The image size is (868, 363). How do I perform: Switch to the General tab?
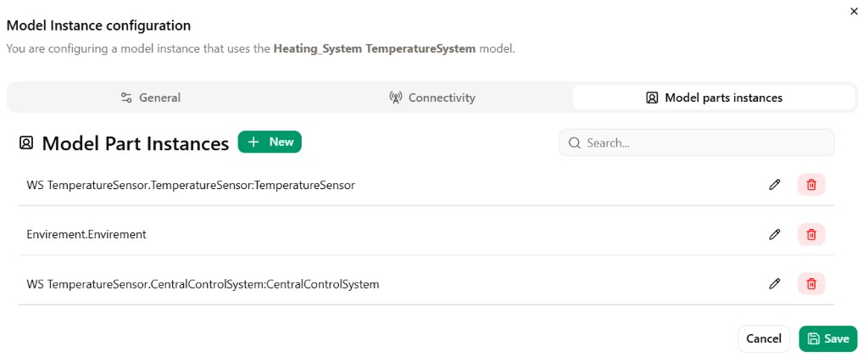pos(151,98)
